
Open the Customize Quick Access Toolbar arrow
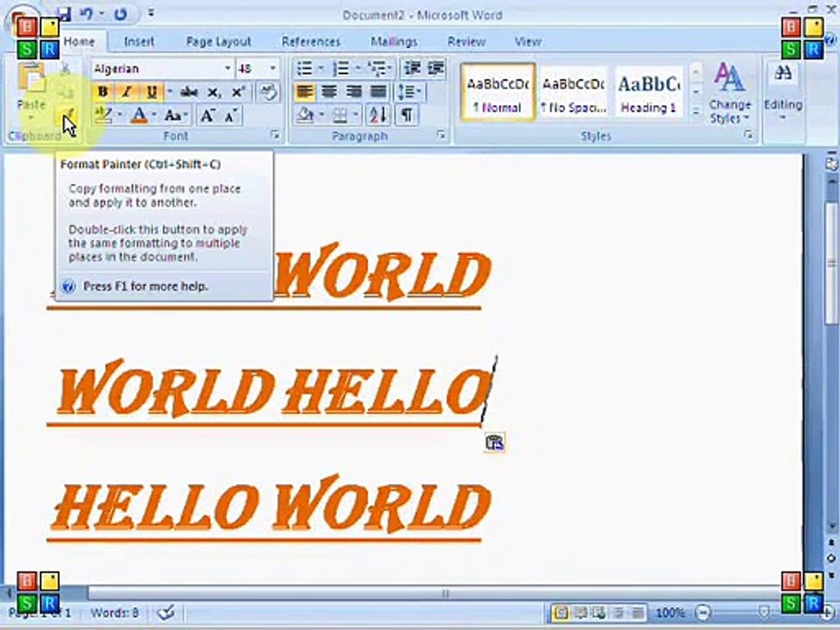point(151,14)
